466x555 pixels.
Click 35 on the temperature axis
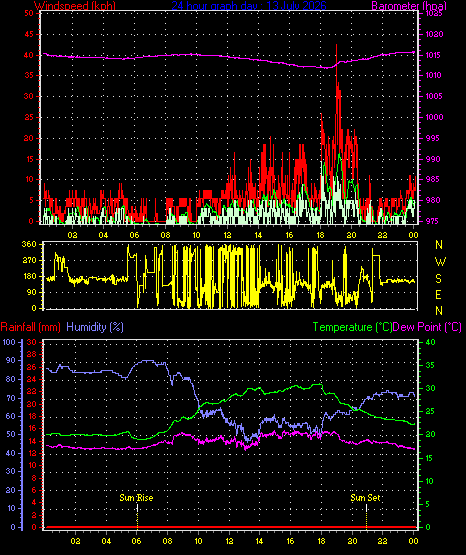coord(430,366)
